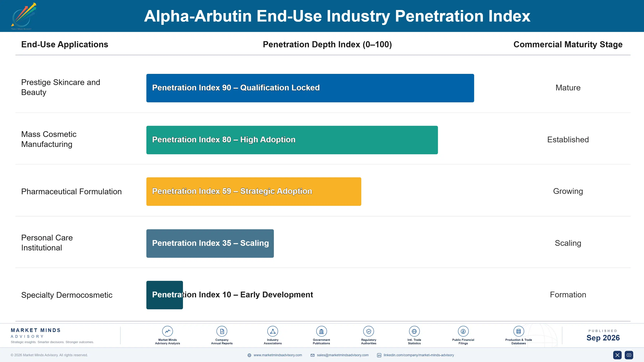Click the Established maturity stage value

[568, 140]
